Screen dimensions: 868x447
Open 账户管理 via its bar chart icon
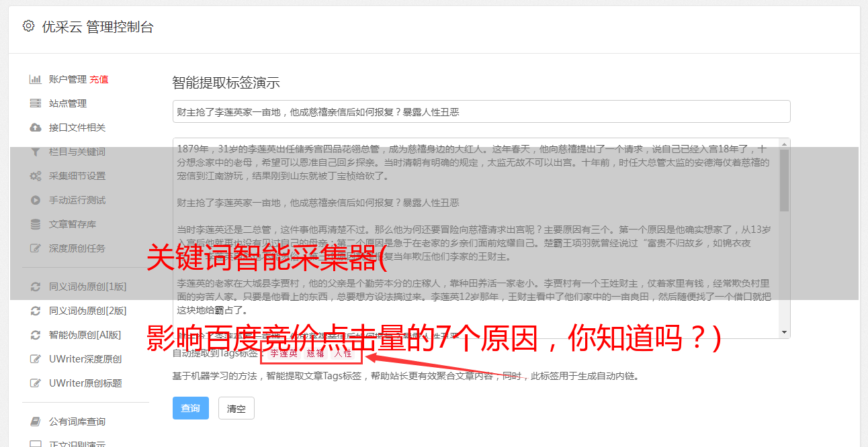click(36, 79)
